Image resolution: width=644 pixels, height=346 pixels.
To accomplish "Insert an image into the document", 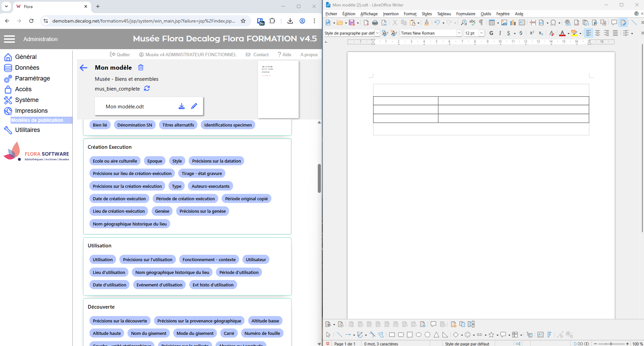I will pos(504,23).
